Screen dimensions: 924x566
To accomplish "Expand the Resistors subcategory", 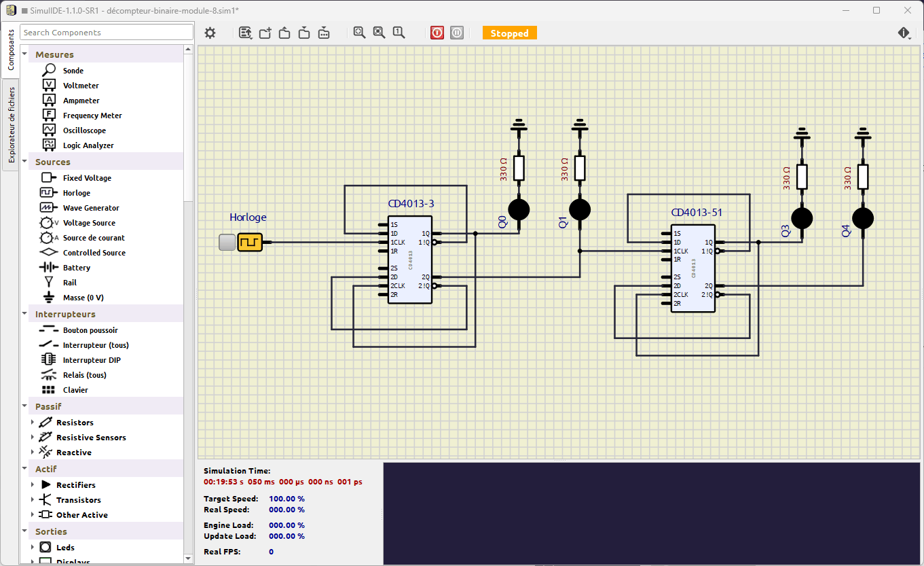I will coord(32,423).
